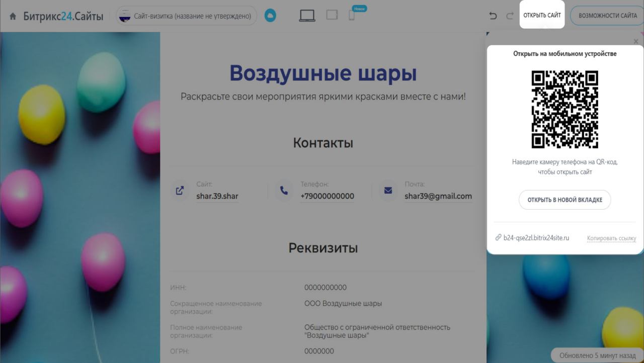Open the b24-qse2zl.bitrix24site.ru link

[x=536, y=238]
